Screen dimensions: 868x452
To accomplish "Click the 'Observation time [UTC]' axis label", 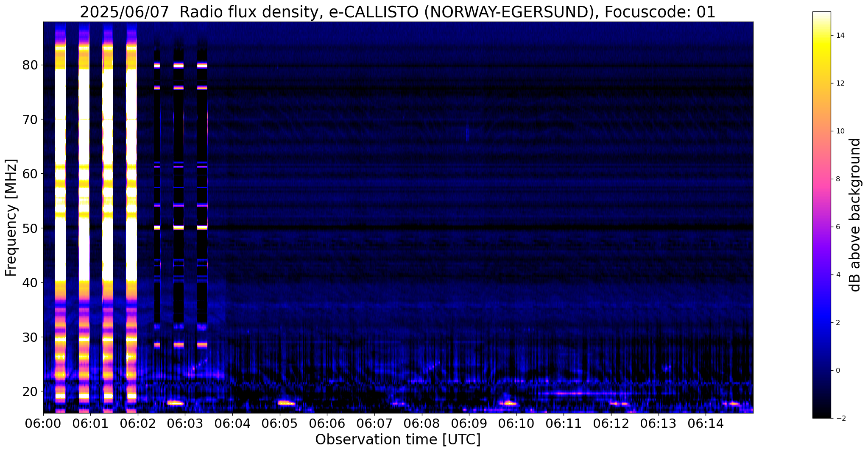I will (x=398, y=440).
